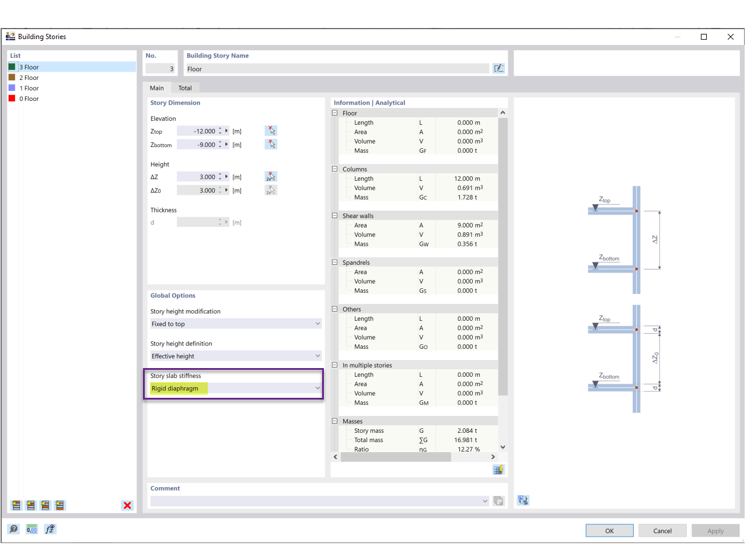
Task: Collapse the Masses group
Action: [x=335, y=421]
